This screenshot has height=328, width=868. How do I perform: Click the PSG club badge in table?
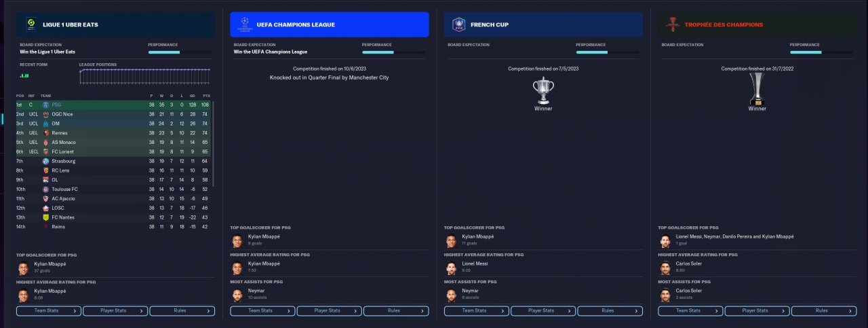click(45, 105)
